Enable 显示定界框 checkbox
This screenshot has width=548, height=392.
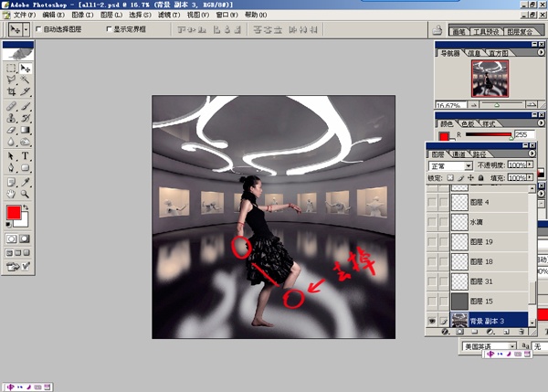[x=109, y=29]
